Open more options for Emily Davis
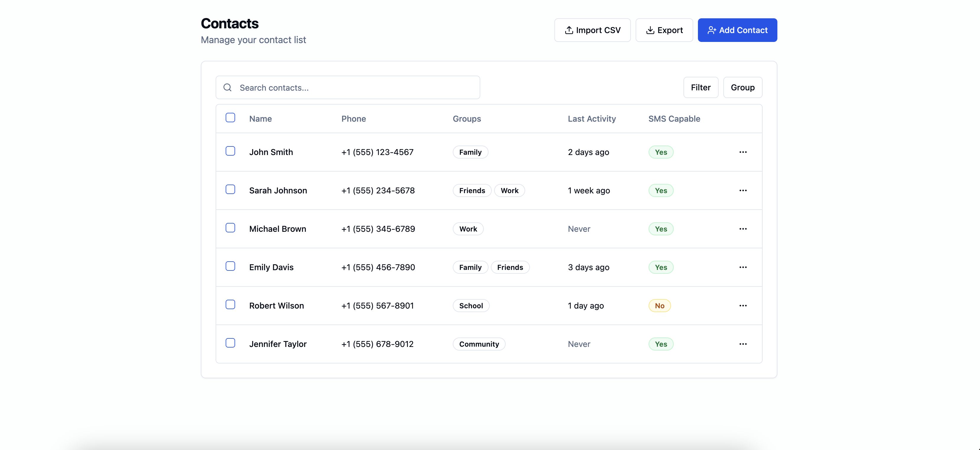 pos(743,268)
